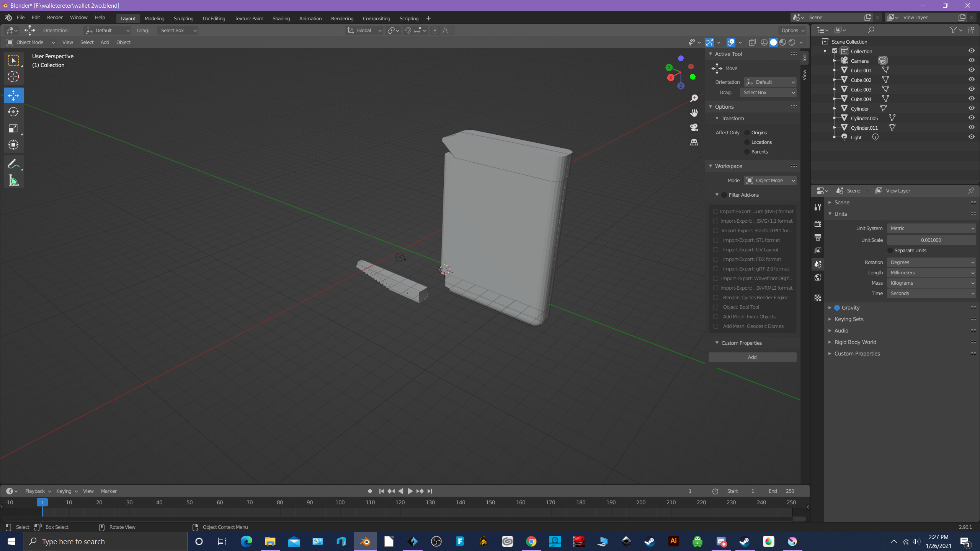Open the Render menu

[55, 18]
